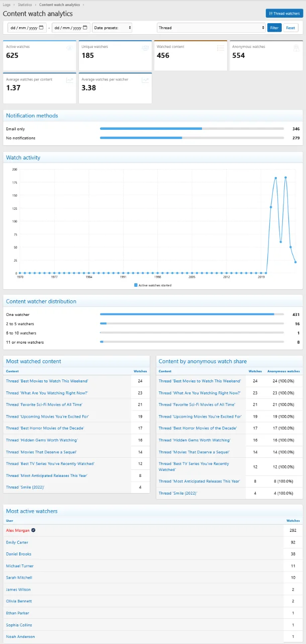Open 'What Are You Watching Right Now?' in Most watched content
Screen dimensions: 306x644
(46, 393)
